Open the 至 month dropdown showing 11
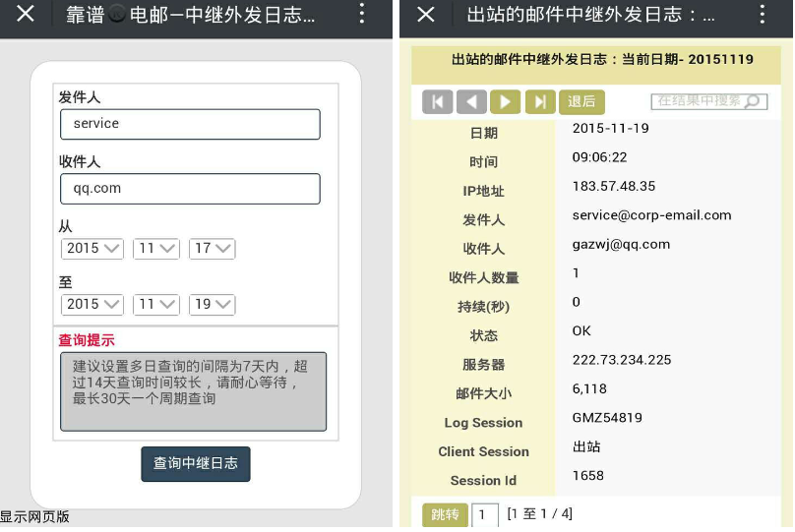The width and height of the screenshot is (795, 532). 156,304
